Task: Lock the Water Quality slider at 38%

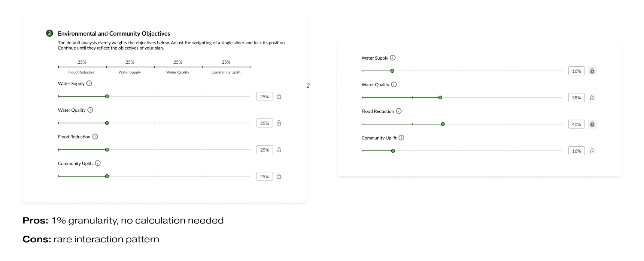Action: (592, 97)
